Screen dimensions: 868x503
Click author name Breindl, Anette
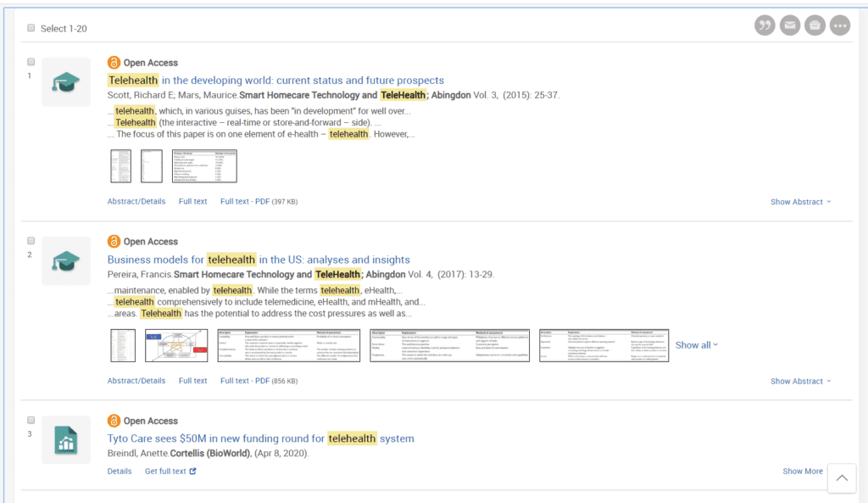[138, 454]
